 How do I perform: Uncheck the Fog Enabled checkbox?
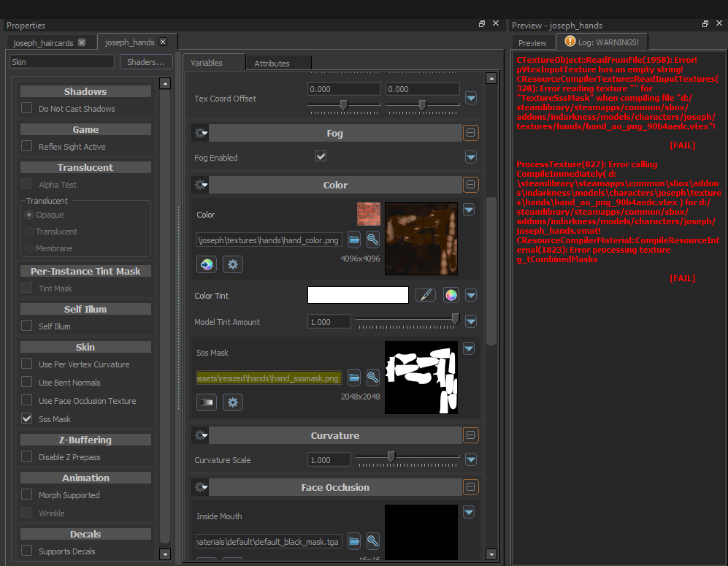coord(321,156)
